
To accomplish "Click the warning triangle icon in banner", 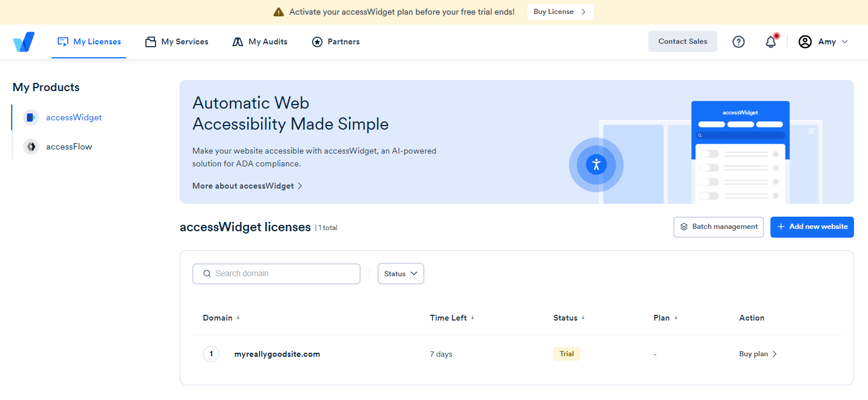I will pyautogui.click(x=279, y=12).
